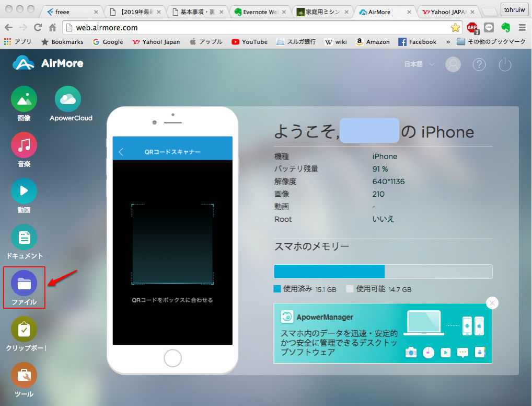The image size is (532, 406).
Task: Open the ApowerCloud icon
Action: 68,99
